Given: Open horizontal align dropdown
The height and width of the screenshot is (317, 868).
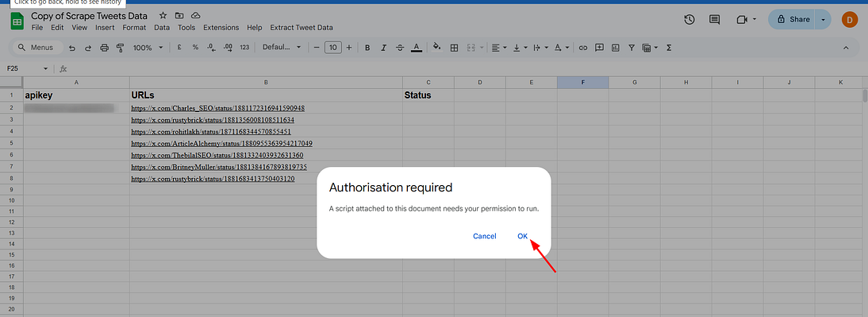Looking at the screenshot, I should (x=499, y=48).
